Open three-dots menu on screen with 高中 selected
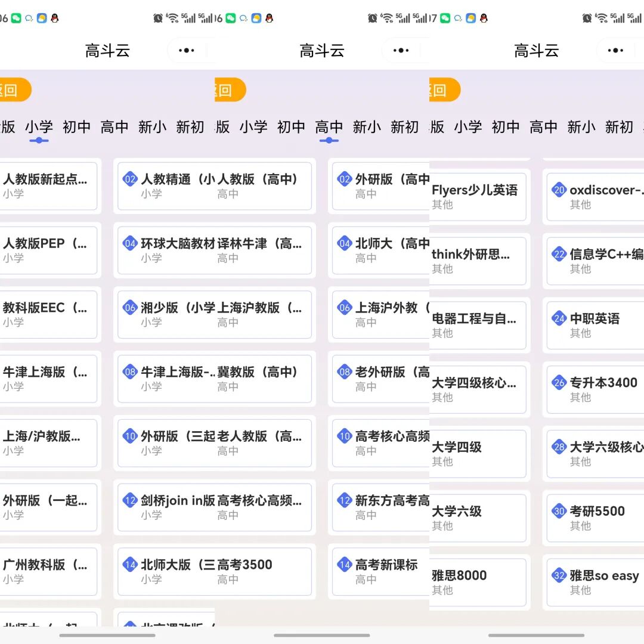Image resolution: width=644 pixels, height=644 pixels. [401, 51]
